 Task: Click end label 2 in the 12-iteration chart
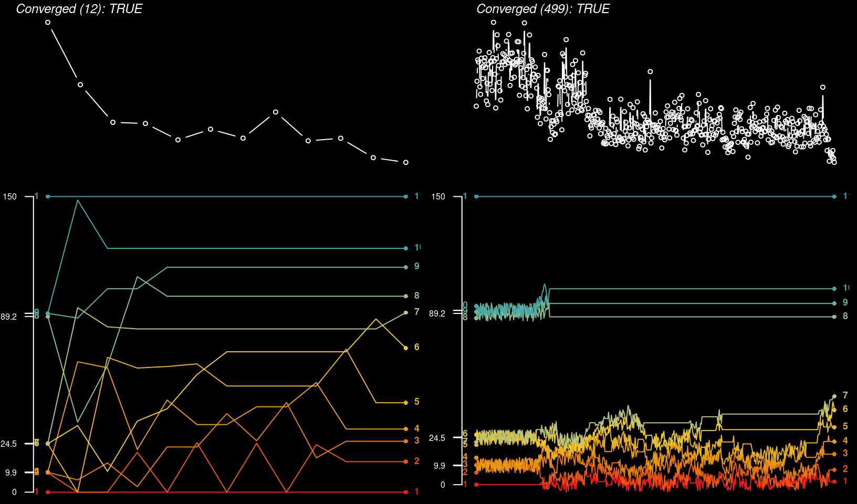pos(416,461)
